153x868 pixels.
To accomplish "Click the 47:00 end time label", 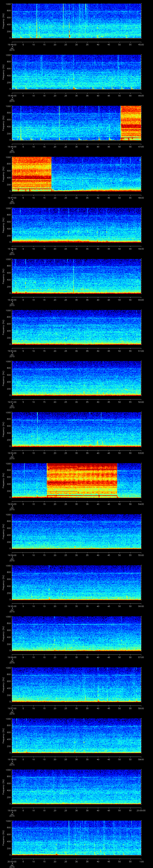I will click(x=141, y=147).
